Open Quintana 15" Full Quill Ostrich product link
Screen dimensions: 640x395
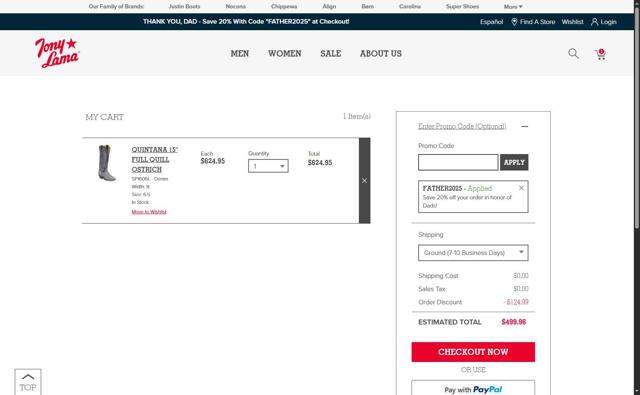(x=154, y=160)
